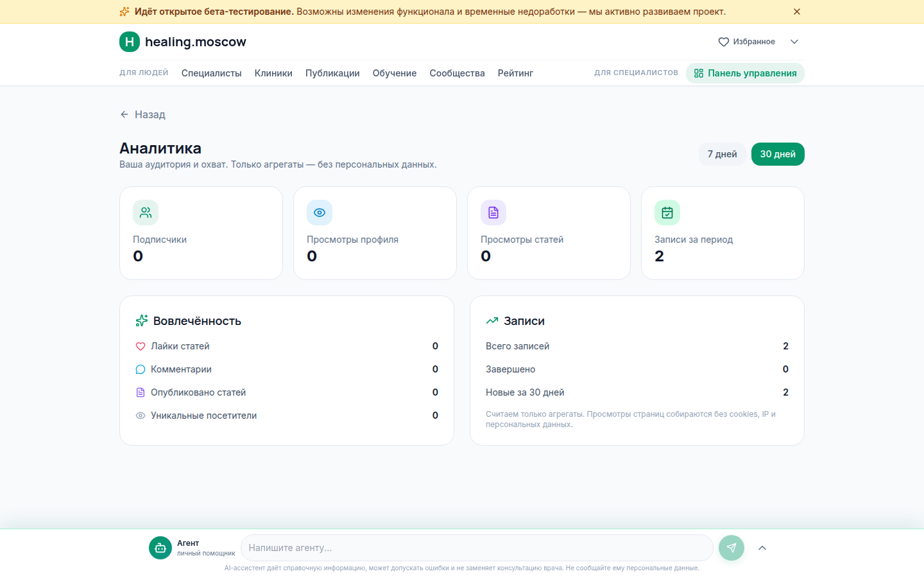Send the message with the paper plane button
The height and width of the screenshot is (578, 924).
732,548
